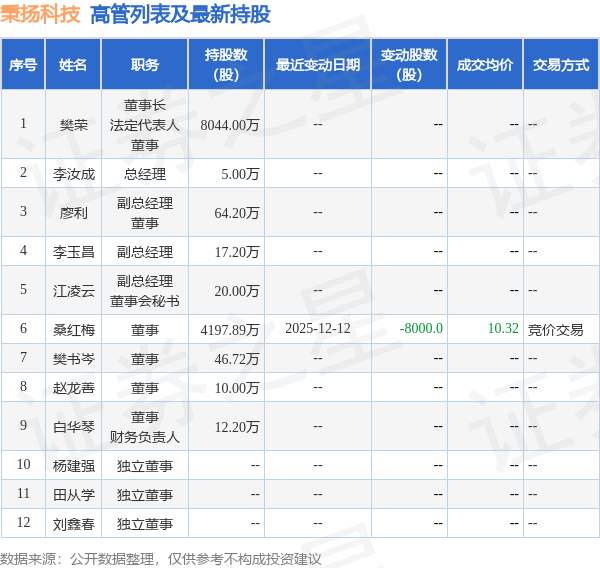
Task: Click the 最近变动日期 column header
Action: [x=318, y=64]
